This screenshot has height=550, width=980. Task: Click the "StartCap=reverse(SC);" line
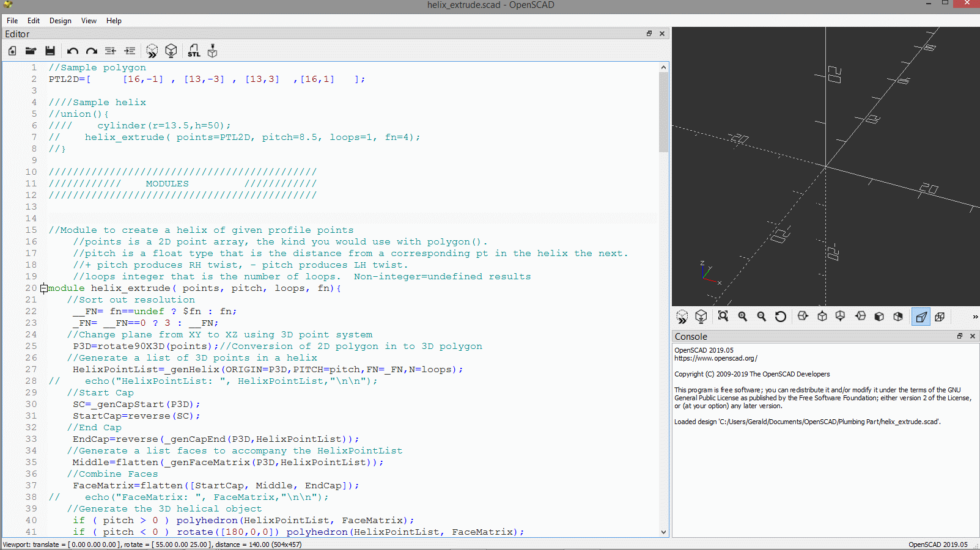pyautogui.click(x=136, y=416)
